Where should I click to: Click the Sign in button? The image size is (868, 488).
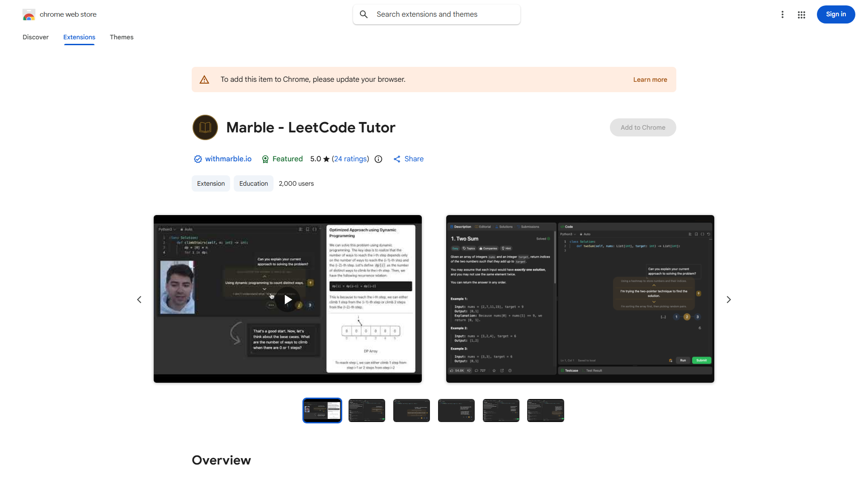pos(835,14)
